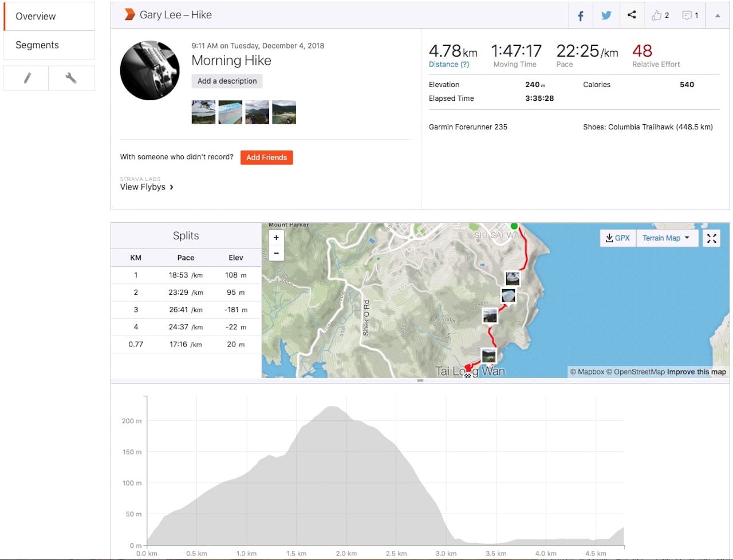Open the share options icon
This screenshot has width=733, height=560.
pos(632,15)
